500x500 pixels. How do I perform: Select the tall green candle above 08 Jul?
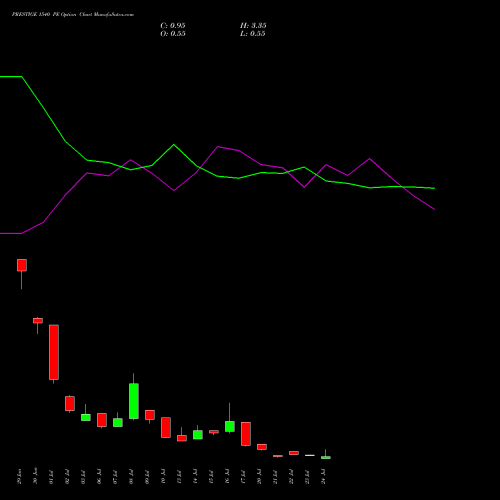click(134, 401)
